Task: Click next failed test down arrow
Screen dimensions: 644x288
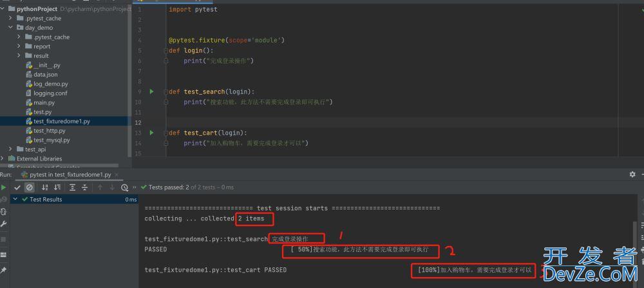Action: click(x=111, y=187)
